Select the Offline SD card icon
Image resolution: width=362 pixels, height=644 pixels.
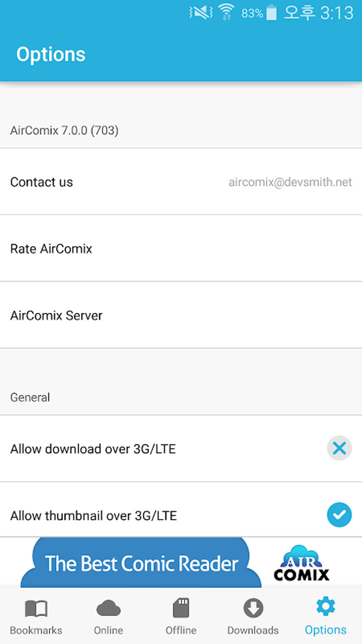[x=181, y=608]
